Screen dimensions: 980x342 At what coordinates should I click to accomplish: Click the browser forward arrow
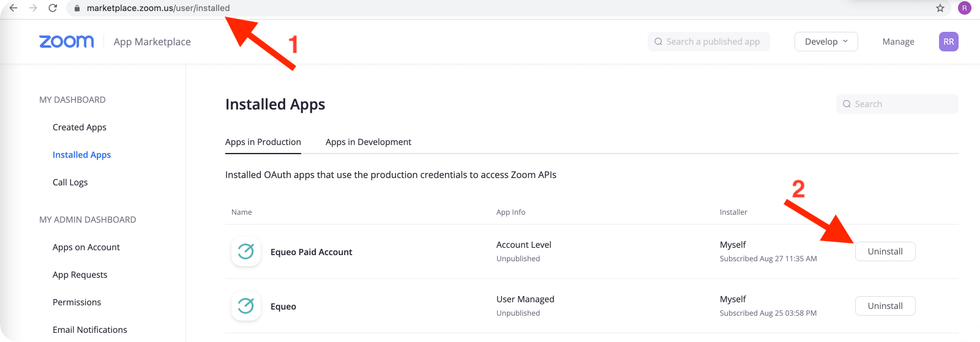33,8
